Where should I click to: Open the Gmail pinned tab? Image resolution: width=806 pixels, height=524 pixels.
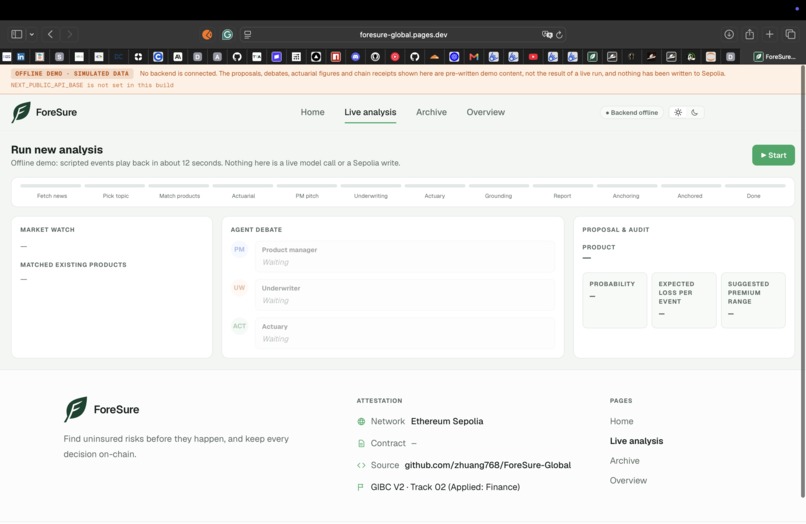click(x=473, y=57)
